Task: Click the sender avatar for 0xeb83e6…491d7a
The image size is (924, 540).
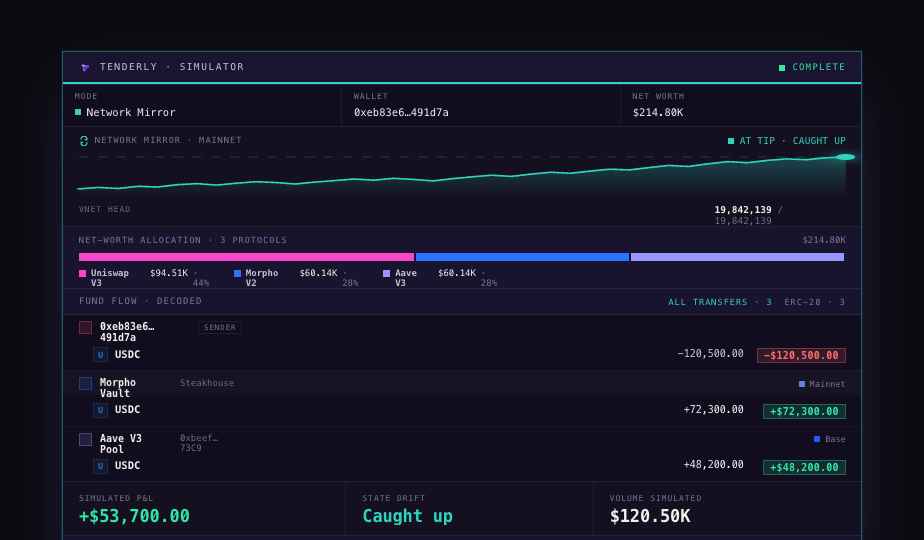Action: pos(85,328)
